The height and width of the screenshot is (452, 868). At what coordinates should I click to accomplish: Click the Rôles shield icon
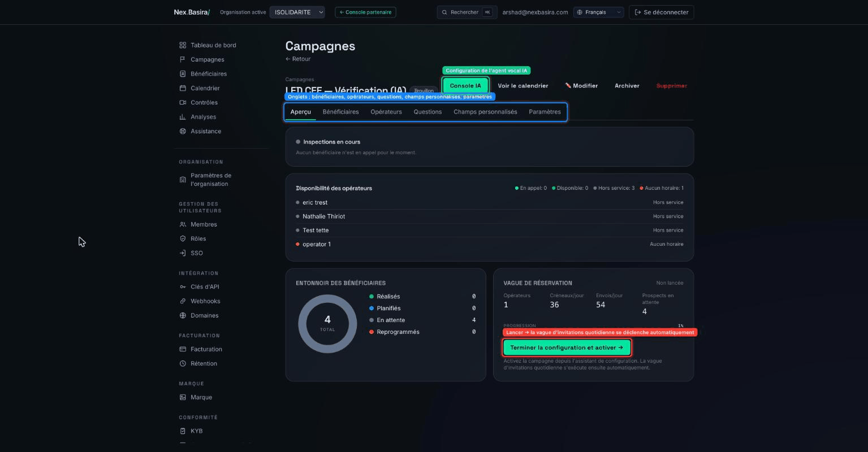pyautogui.click(x=183, y=239)
